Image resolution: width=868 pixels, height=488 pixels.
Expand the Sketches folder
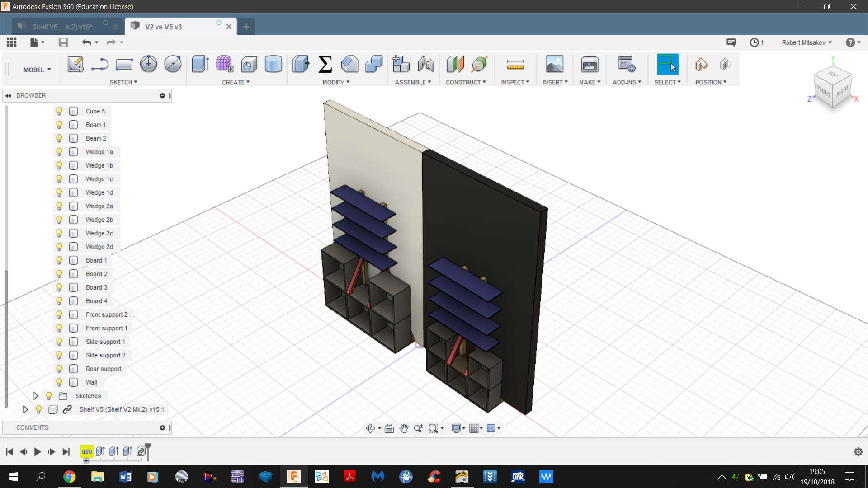pyautogui.click(x=35, y=396)
